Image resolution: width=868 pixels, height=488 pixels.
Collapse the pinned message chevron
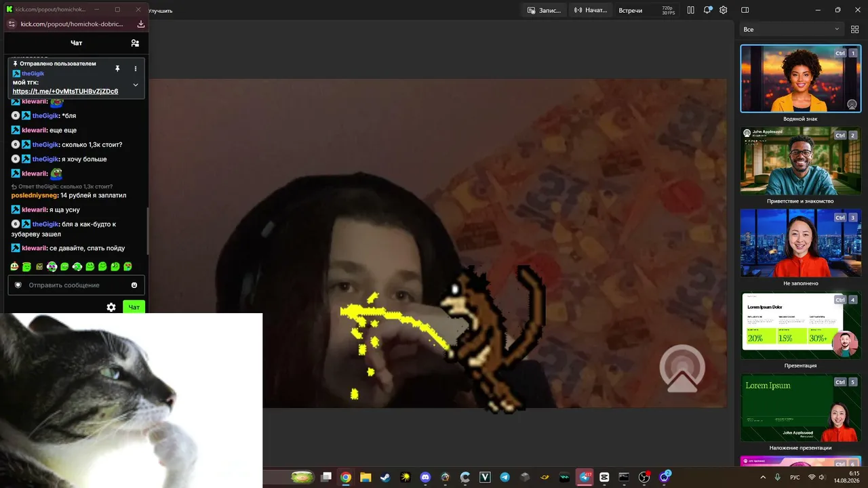click(x=136, y=85)
